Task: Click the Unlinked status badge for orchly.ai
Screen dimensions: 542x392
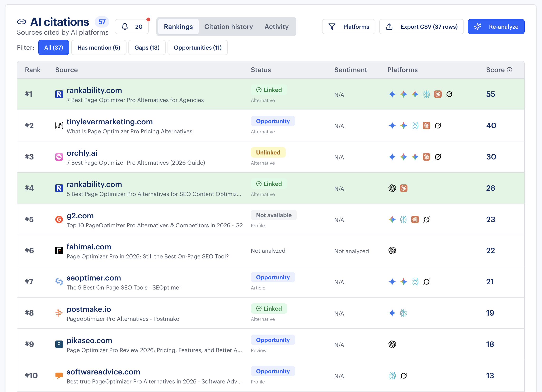Action: tap(268, 153)
